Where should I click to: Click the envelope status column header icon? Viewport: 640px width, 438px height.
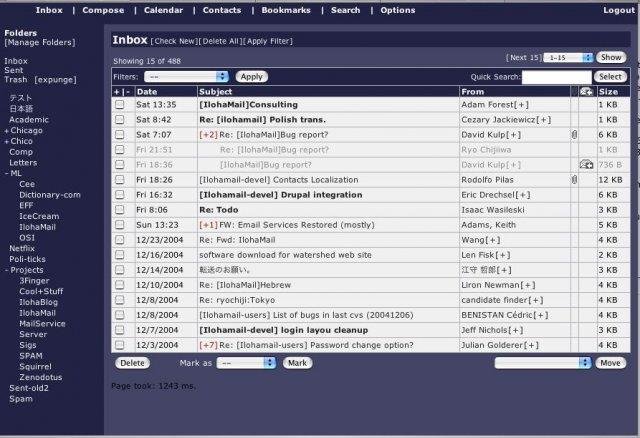586,91
